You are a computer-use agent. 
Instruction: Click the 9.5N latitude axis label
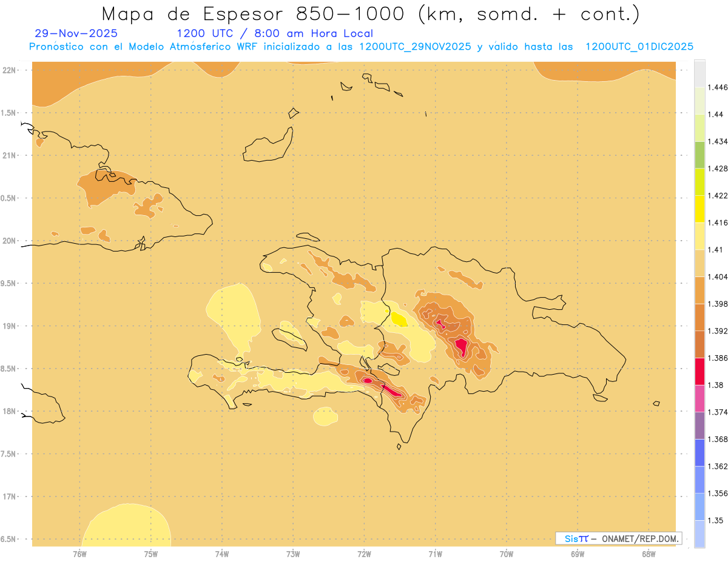coord(9,283)
